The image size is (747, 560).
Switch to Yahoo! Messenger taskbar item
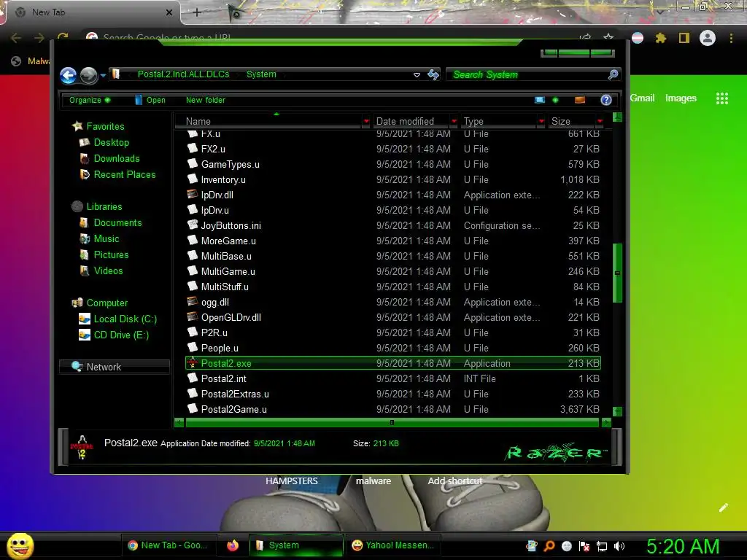393,545
